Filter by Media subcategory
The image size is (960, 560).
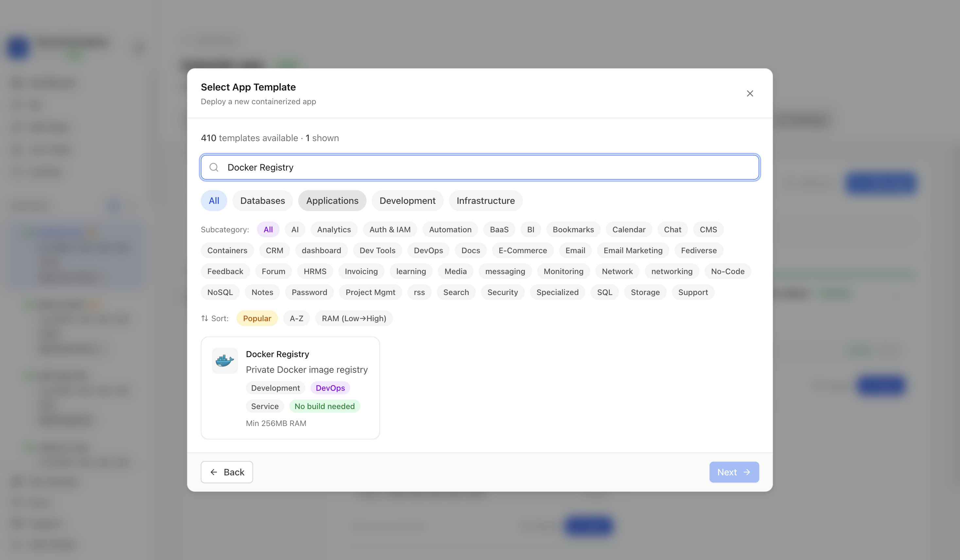click(x=455, y=272)
